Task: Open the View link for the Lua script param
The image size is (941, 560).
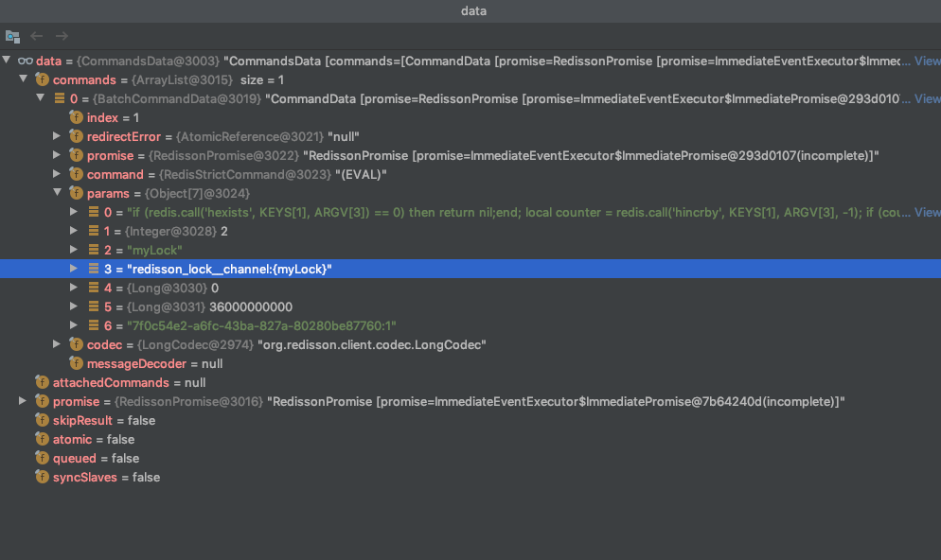Action: point(926,212)
